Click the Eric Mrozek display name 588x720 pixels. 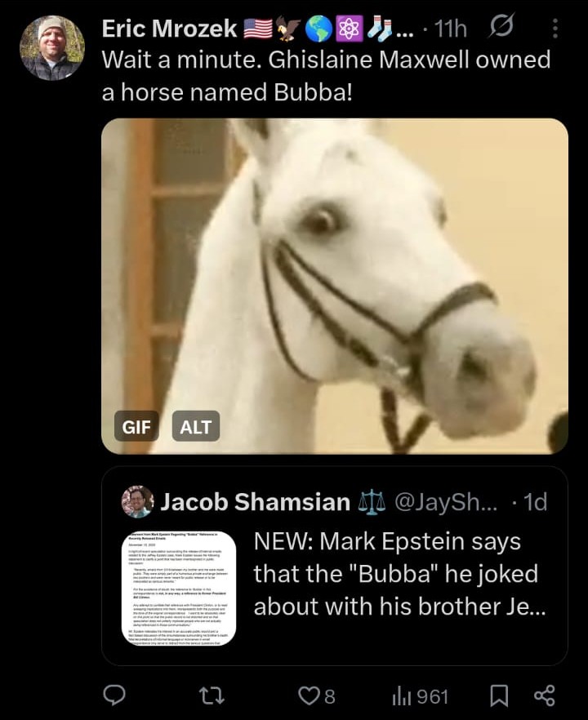170,29
